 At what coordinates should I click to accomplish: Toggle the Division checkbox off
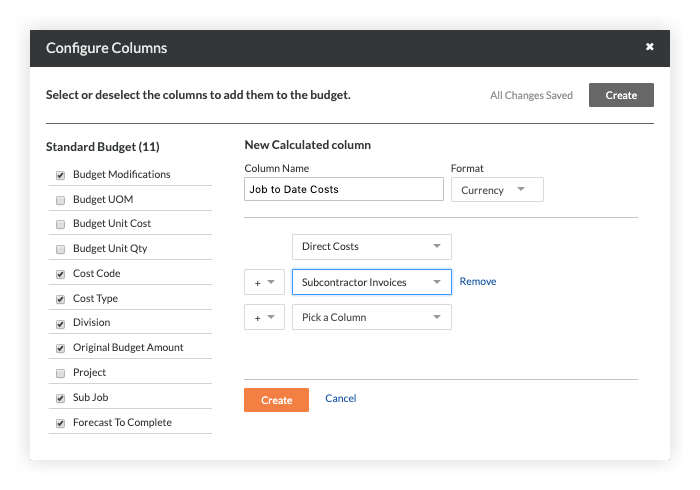(x=60, y=323)
